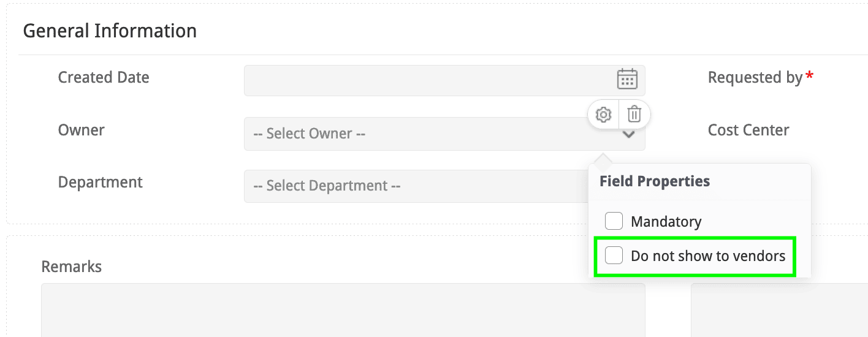868x337 pixels.
Task: Click the Cost Center field label
Action: (x=748, y=131)
